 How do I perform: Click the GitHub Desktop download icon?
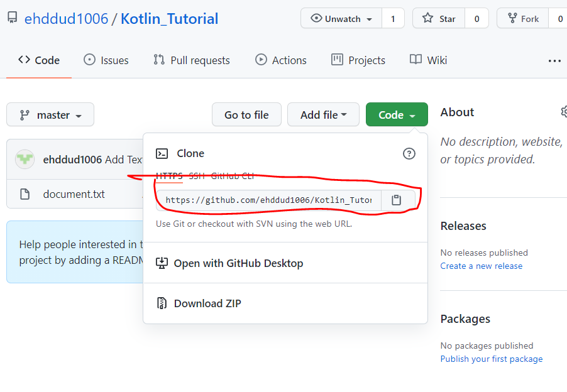coord(162,263)
